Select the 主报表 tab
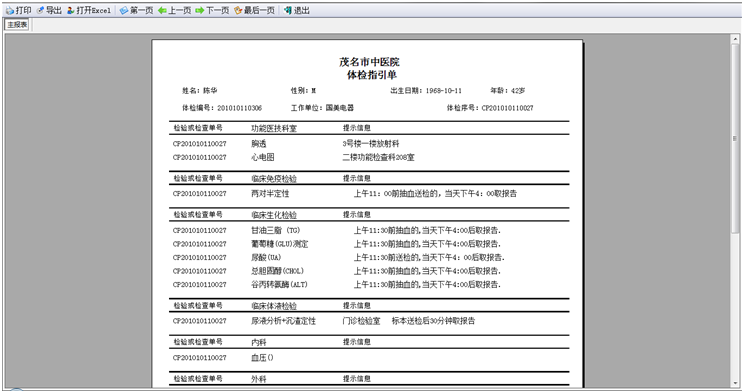The image size is (742, 392). click(x=17, y=25)
